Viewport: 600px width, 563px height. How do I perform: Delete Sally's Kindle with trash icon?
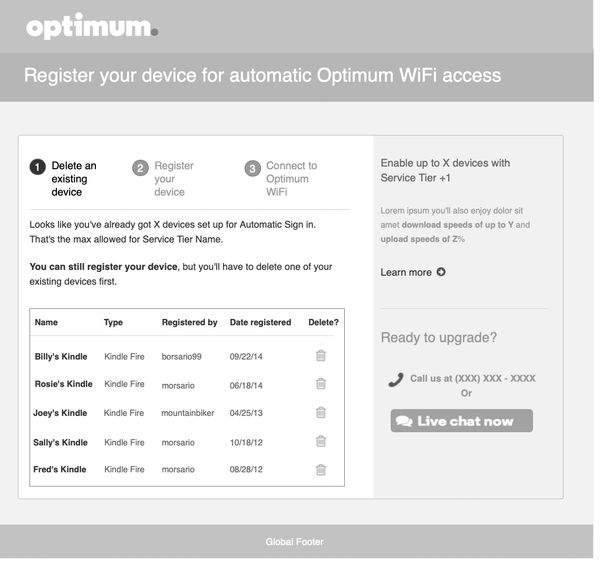(321, 442)
